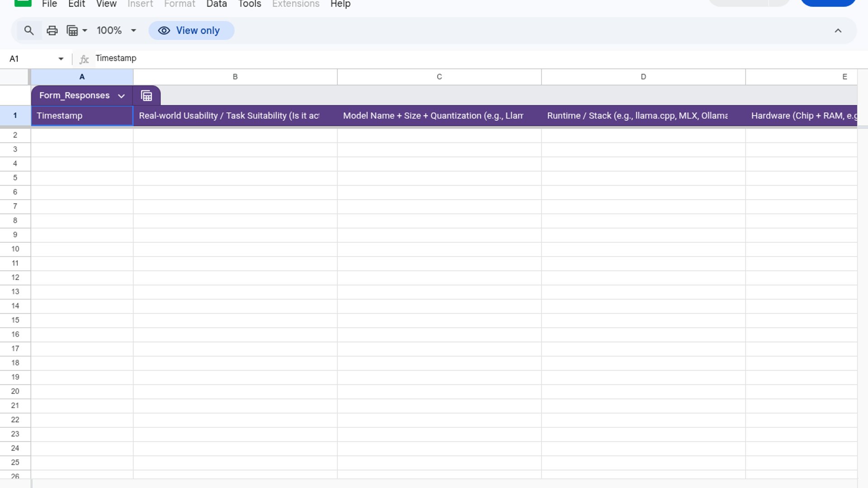
Task: Open the name box dropdown arrow
Action: [61, 59]
